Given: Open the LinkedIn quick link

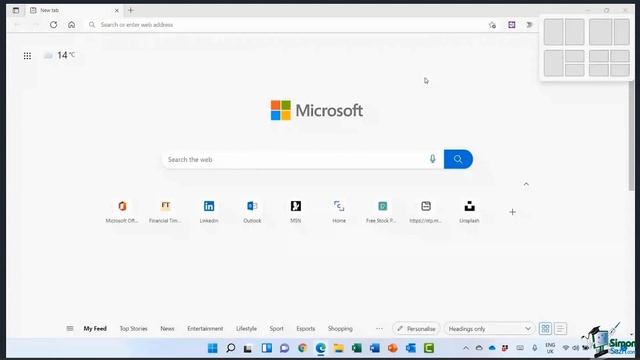Looking at the screenshot, I should tap(209, 211).
